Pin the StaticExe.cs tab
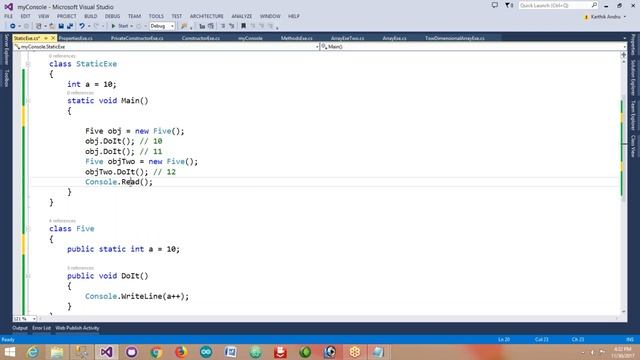 46,38
